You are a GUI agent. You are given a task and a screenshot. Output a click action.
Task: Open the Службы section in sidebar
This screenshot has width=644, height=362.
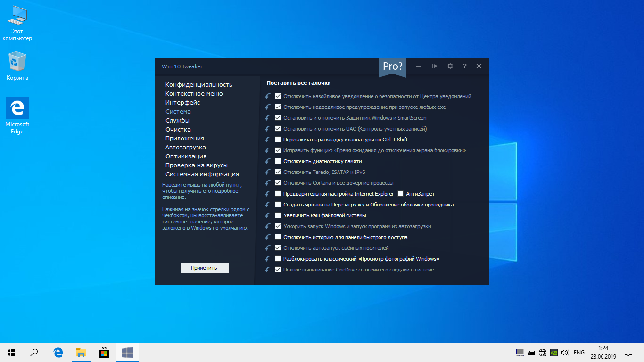[x=177, y=121]
